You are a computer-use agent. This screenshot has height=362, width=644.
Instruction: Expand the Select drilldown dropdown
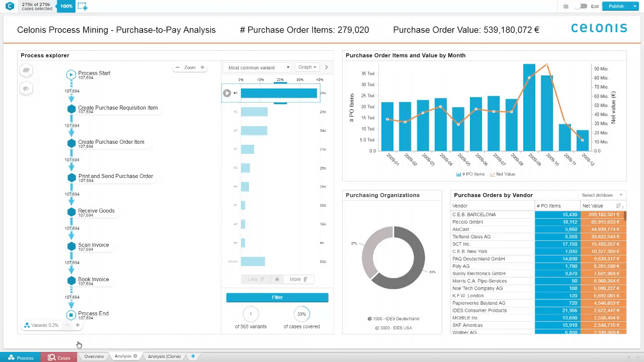click(602, 195)
